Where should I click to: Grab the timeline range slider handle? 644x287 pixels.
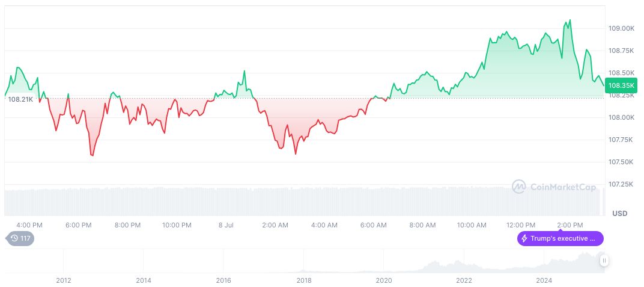[x=604, y=261]
